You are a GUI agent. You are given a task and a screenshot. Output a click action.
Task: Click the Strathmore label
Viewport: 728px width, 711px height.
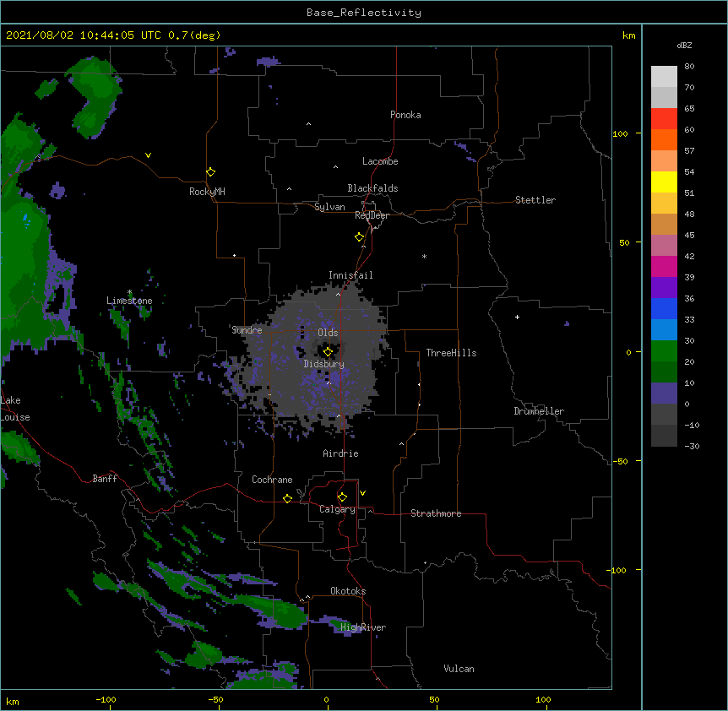click(x=436, y=513)
